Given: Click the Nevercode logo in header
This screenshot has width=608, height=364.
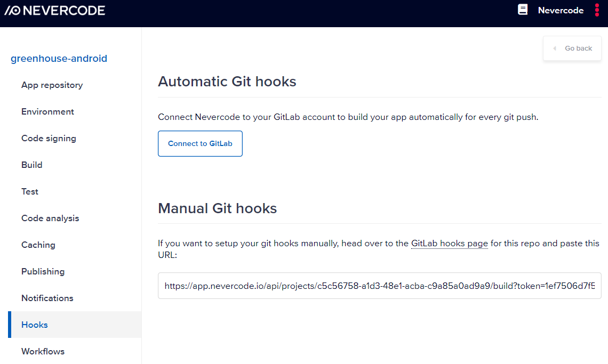Looking at the screenshot, I should (55, 11).
